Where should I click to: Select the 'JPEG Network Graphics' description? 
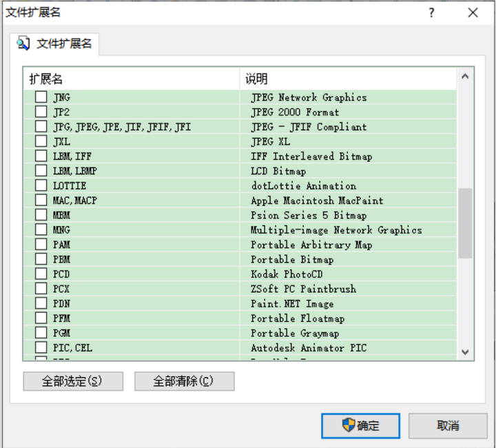(x=309, y=97)
